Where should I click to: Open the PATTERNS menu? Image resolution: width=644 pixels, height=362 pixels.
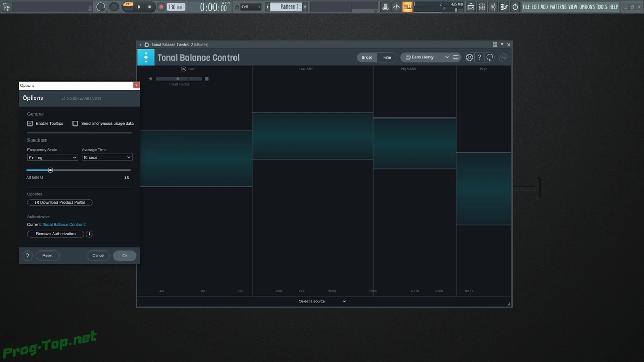tap(558, 7)
